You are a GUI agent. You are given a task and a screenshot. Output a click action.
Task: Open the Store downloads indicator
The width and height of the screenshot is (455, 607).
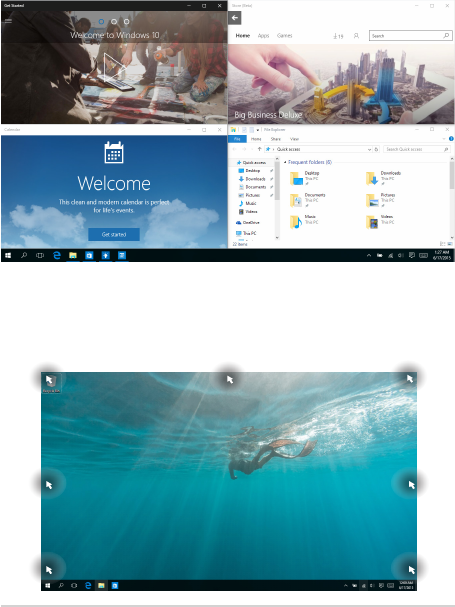point(338,36)
